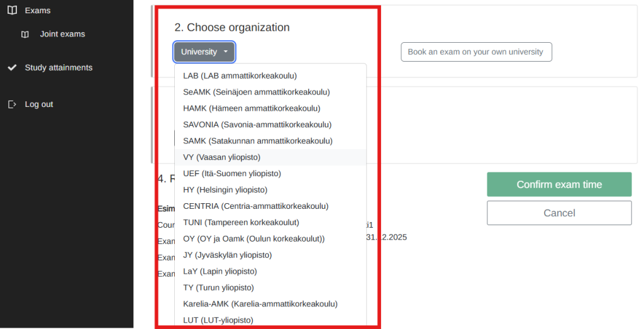Click the Joint exams book icon
This screenshot has width=644, height=329.
point(25,34)
